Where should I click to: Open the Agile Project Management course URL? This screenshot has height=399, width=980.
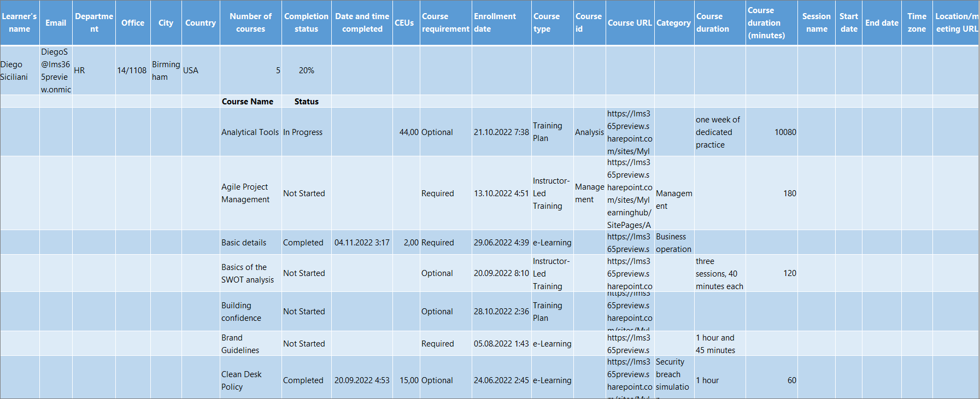[629, 193]
